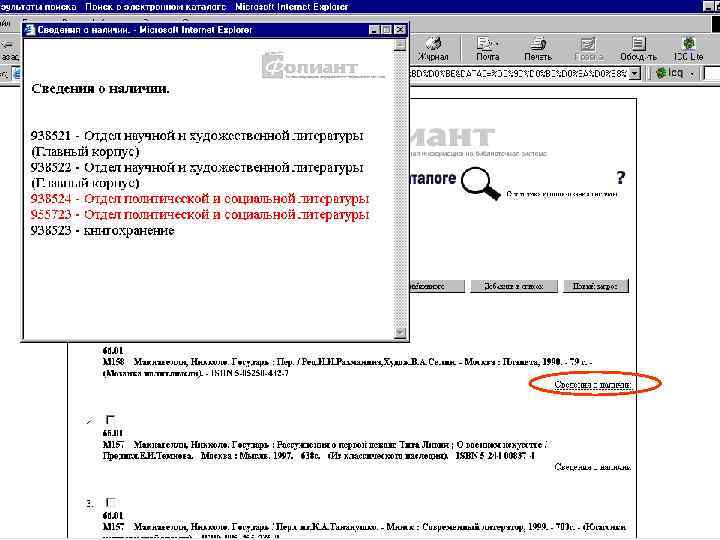Minimize the 'Сведения о наличии' popup window
Screen dimensions: 720x540
point(374,30)
